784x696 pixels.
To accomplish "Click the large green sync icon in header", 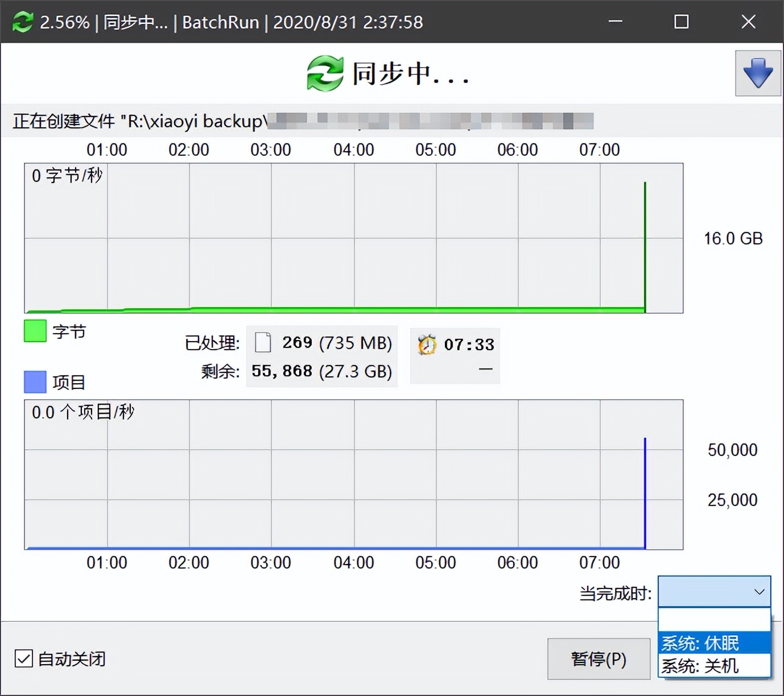I will click(x=325, y=73).
